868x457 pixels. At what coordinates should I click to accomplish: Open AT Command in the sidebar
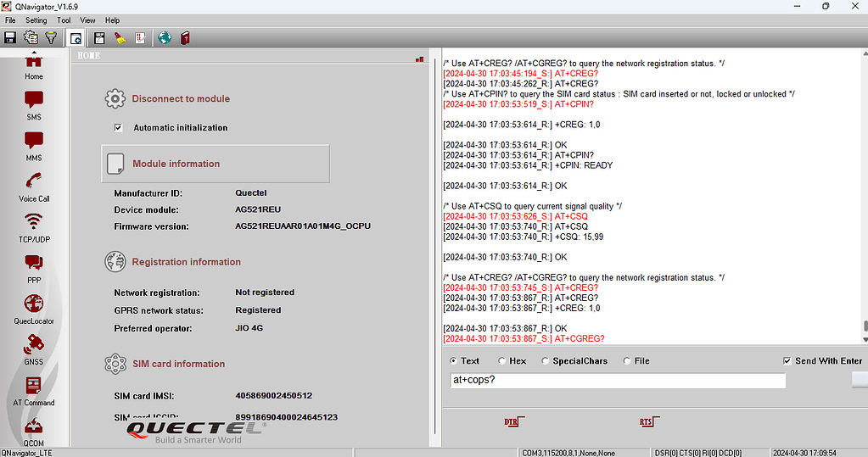click(34, 392)
